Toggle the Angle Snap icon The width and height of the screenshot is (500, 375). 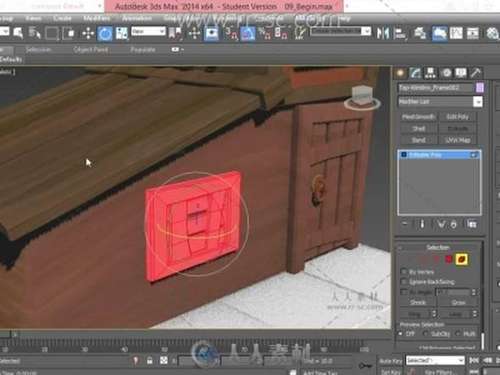pos(247,33)
